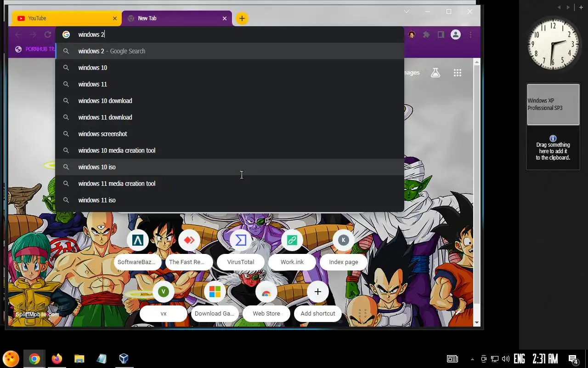This screenshot has height=368, width=588.
Task: Close the New Tab tab
Action: 225,18
